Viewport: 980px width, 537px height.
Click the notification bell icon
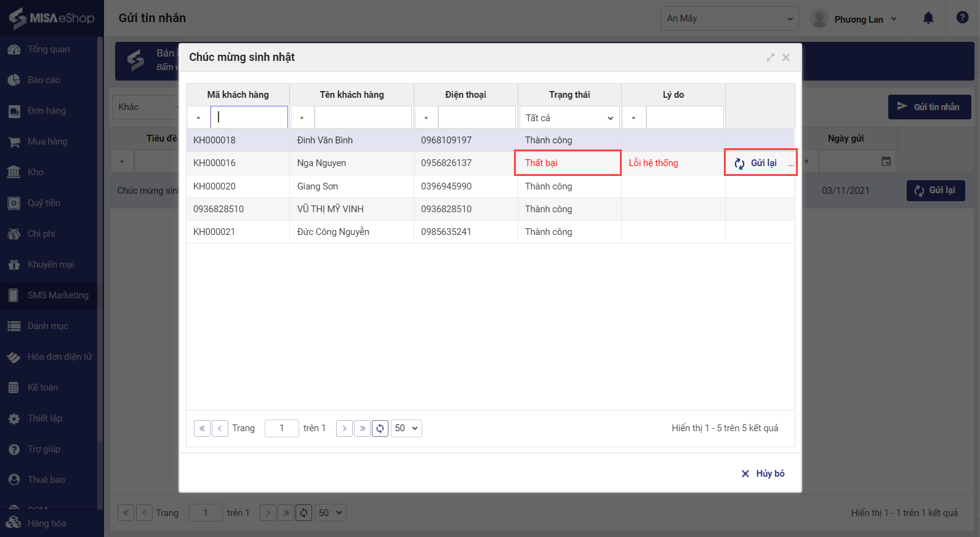tap(928, 18)
